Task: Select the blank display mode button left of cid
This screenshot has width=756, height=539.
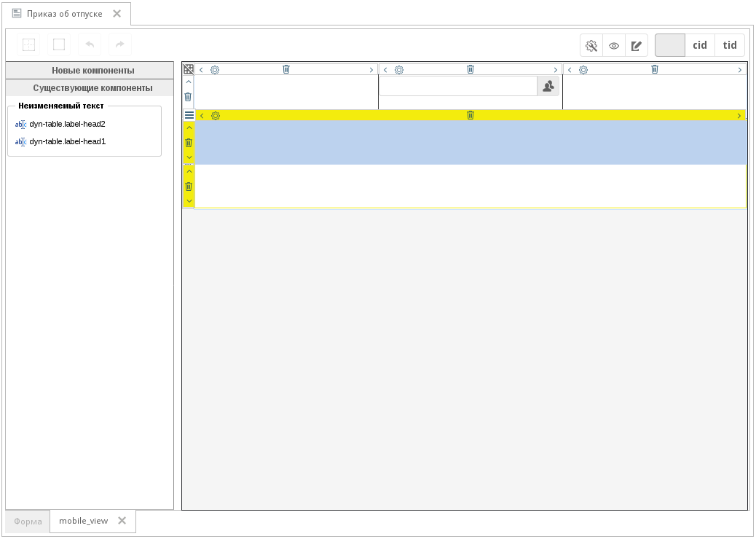Action: click(x=670, y=45)
